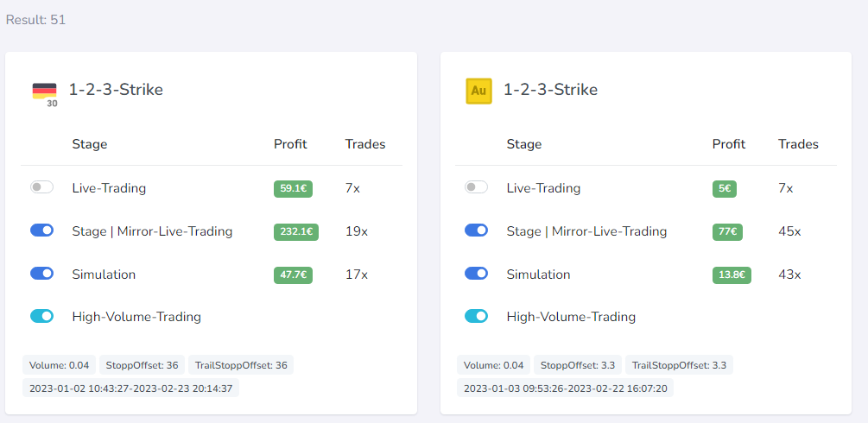Screen dimensions: 868x423
Task: Enable Live-Trading in the German flag card
Action: [41, 187]
